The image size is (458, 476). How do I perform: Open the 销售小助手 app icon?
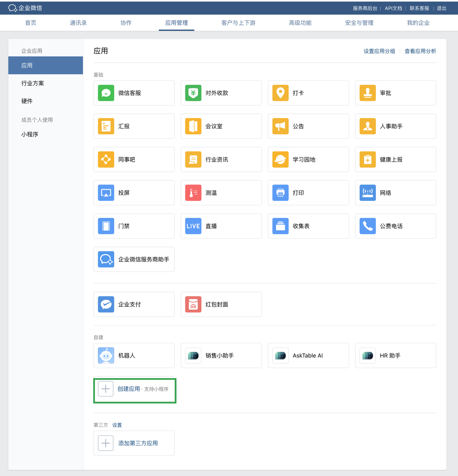193,356
